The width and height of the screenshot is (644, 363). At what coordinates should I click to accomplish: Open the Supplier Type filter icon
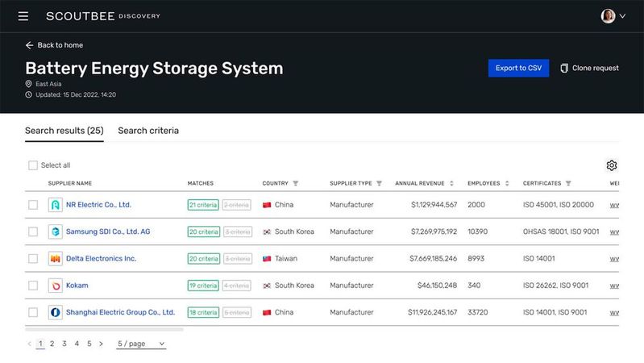[x=379, y=183]
